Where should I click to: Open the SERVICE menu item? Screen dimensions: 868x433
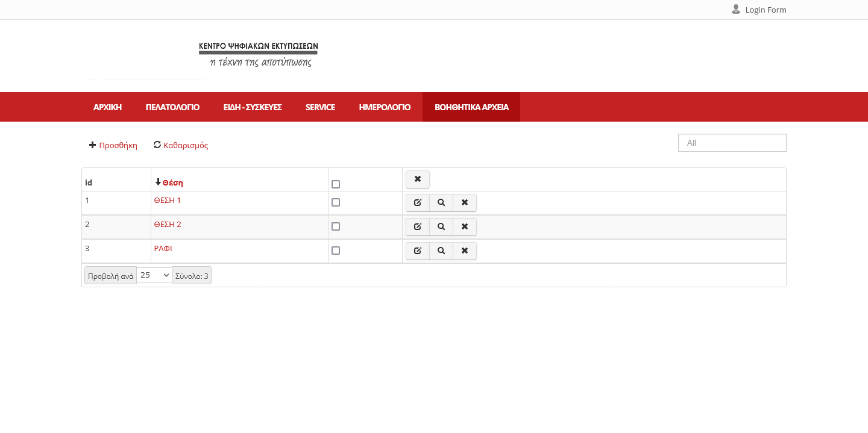(320, 107)
